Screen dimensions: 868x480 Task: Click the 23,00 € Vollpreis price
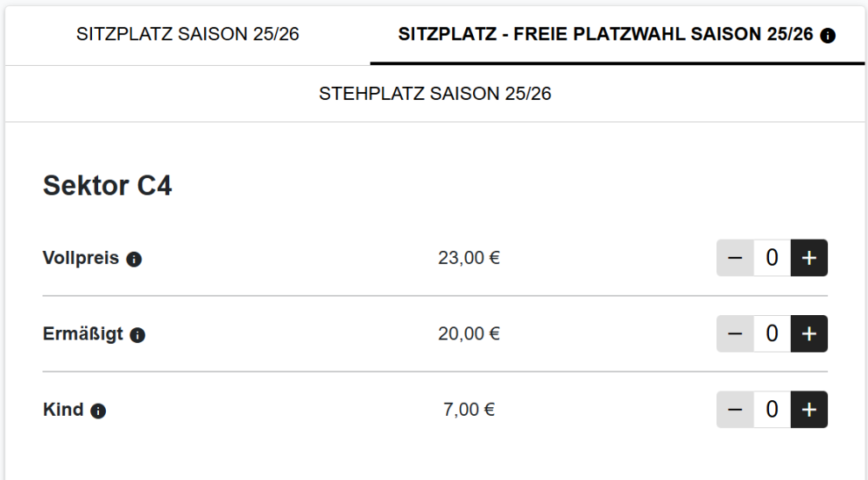469,258
